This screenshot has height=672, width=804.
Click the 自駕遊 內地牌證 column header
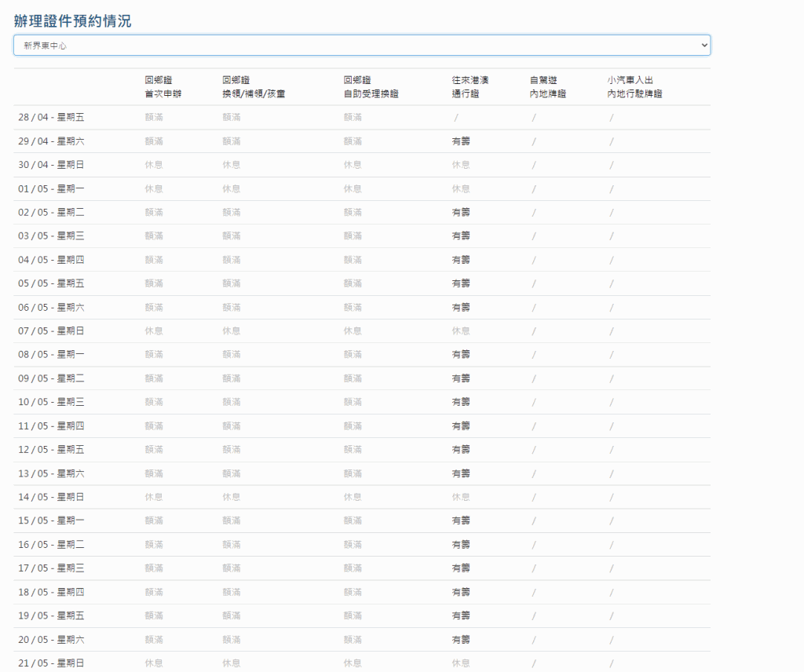click(548, 87)
